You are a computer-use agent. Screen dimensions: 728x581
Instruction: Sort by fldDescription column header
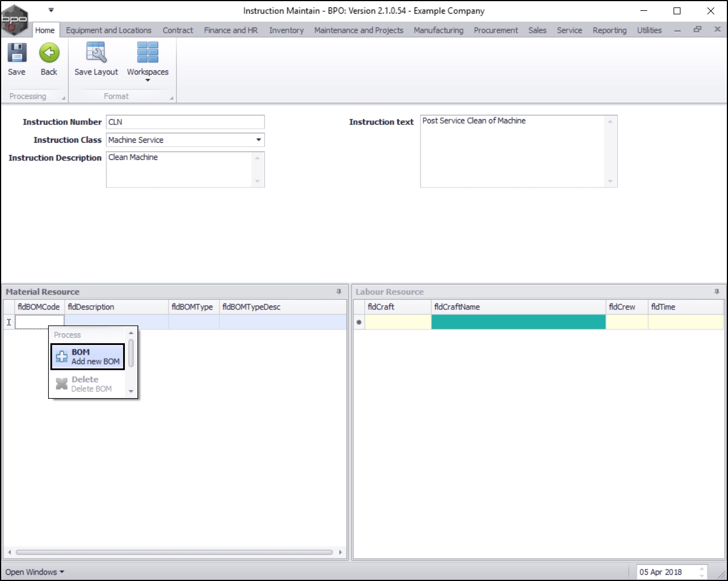[x=117, y=307]
